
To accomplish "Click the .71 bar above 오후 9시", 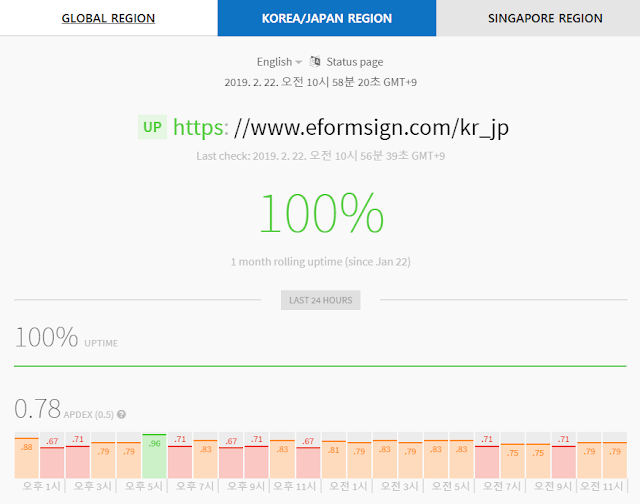I will (257, 462).
